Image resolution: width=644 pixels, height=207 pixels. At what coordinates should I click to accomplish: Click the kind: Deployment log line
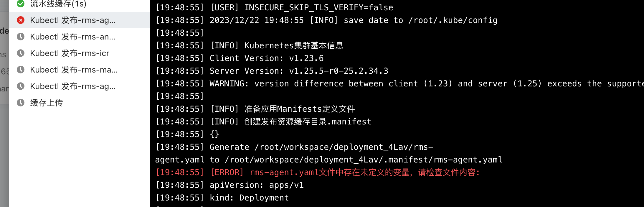[222, 198]
